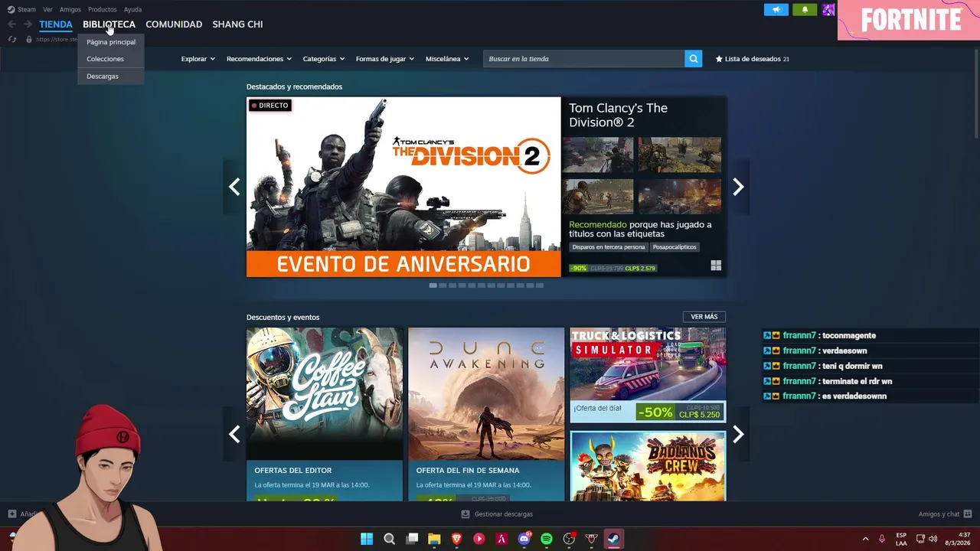Open the Steam announcements megaphone icon
This screenshot has width=980, height=551.
pos(776,10)
